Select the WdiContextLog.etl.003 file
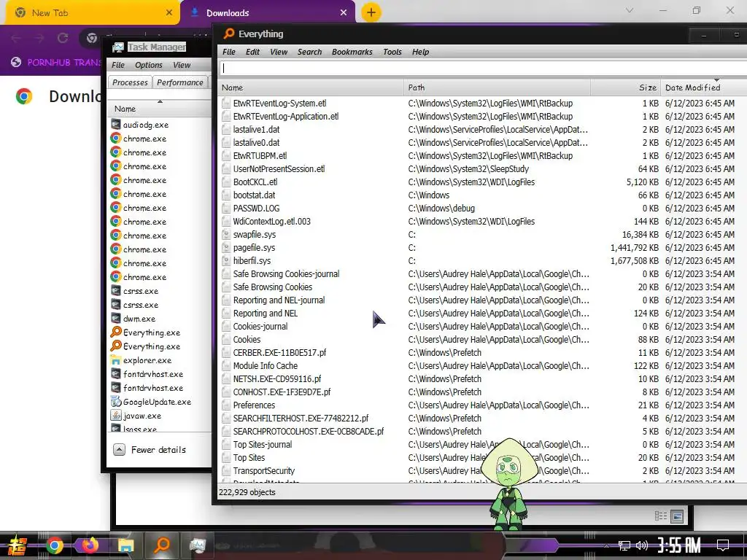The image size is (747, 560). point(271,222)
